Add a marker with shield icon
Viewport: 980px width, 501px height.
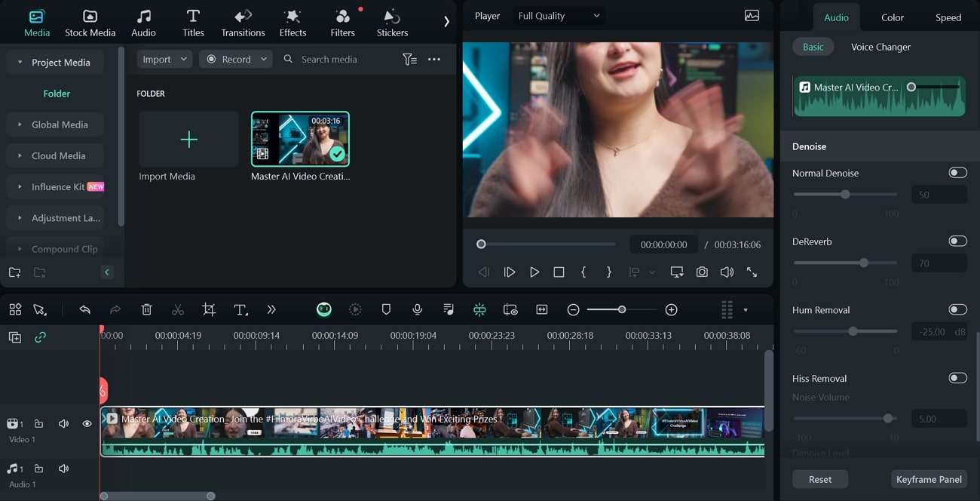[386, 309]
